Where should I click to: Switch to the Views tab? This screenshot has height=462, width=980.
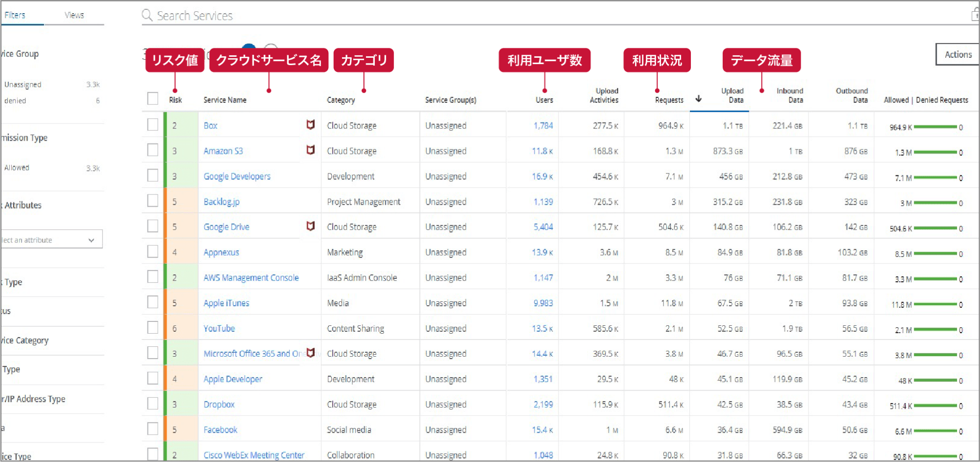pos(74,15)
